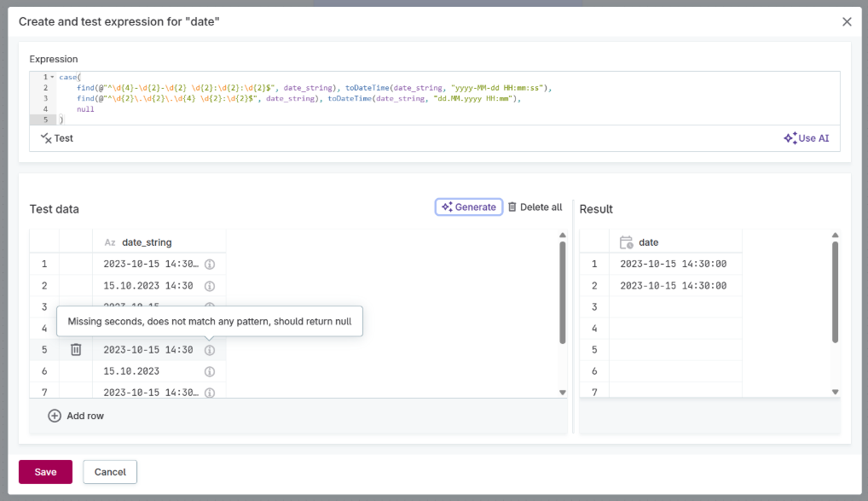Open the info icon beside row 1 value

tap(209, 264)
